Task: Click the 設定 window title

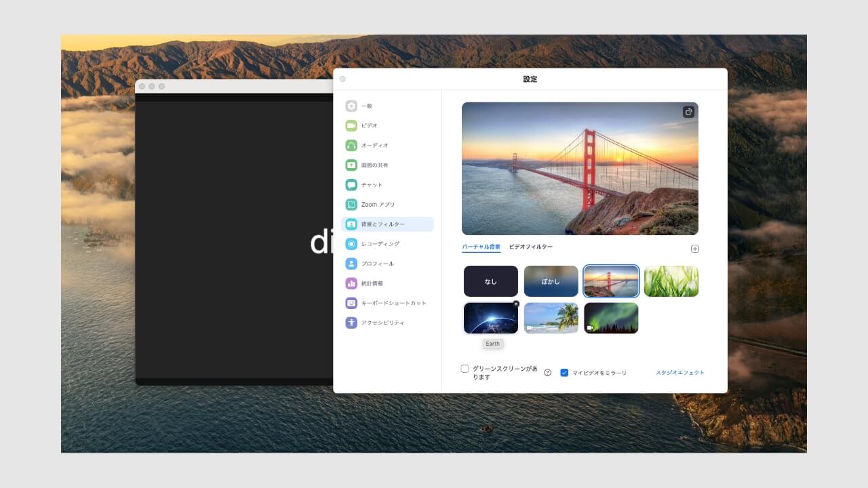Action: [530, 79]
